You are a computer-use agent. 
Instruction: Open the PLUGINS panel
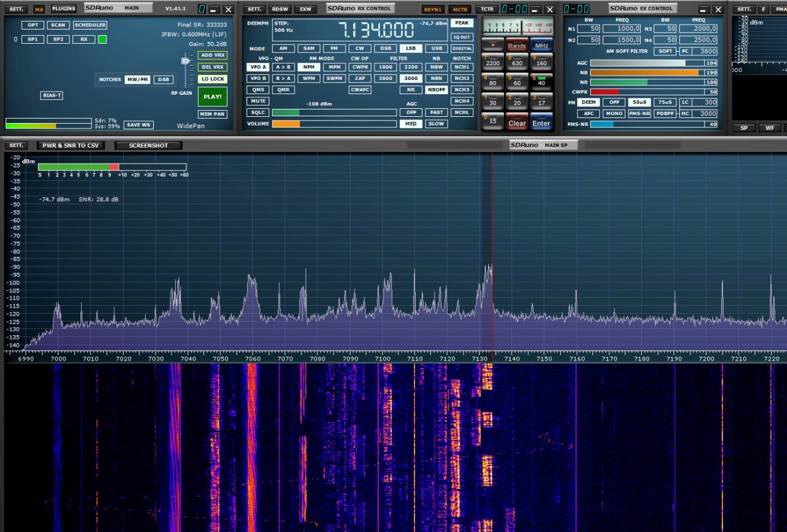pyautogui.click(x=64, y=9)
